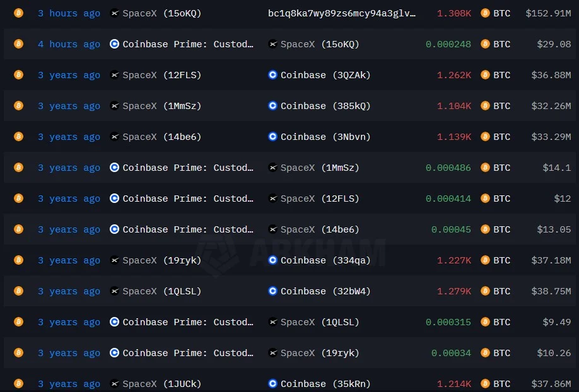The width and height of the screenshot is (579, 392).
Task: Click Coinbase logo next to Coinbase (334qa)
Action: (x=272, y=260)
